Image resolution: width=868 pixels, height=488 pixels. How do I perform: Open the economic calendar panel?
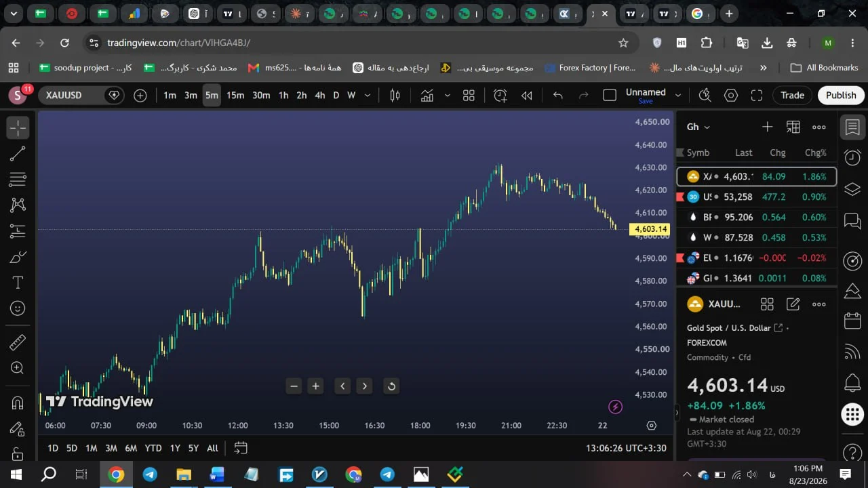coord(852,321)
